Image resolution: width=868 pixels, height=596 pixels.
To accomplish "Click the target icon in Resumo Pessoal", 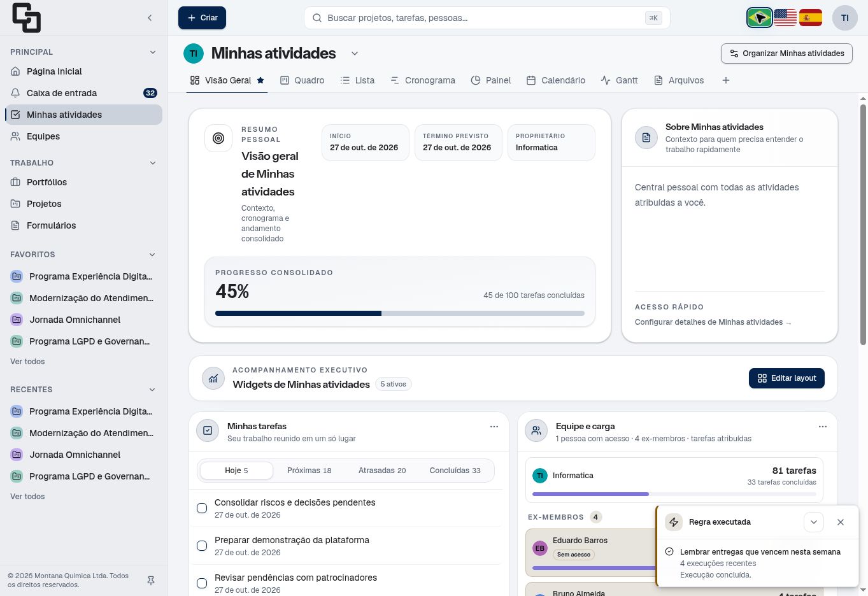I will tap(218, 138).
